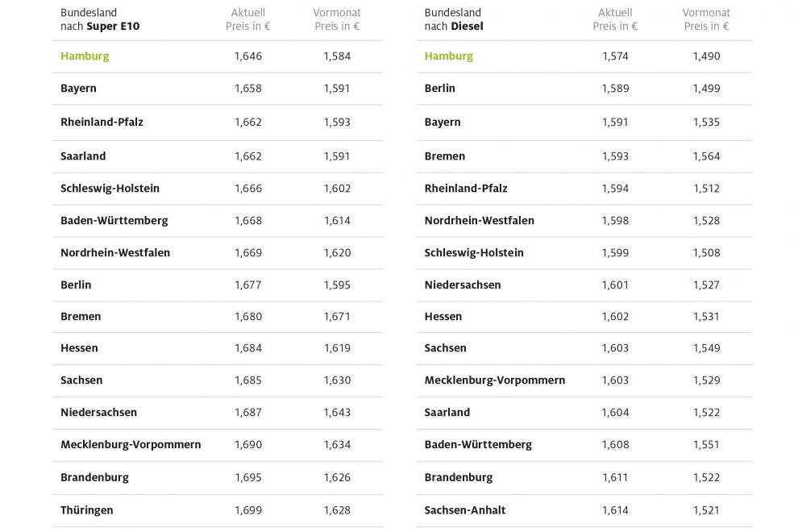Click the green Hamburg entry in Diesel table
This screenshot has height=532, width=798.
pyautogui.click(x=449, y=56)
